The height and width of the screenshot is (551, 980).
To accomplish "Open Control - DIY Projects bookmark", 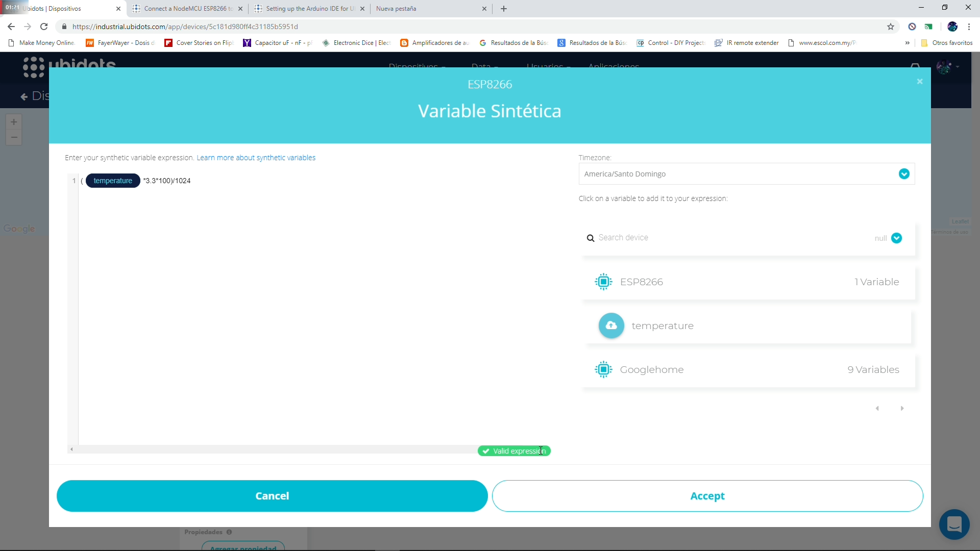I will point(671,43).
